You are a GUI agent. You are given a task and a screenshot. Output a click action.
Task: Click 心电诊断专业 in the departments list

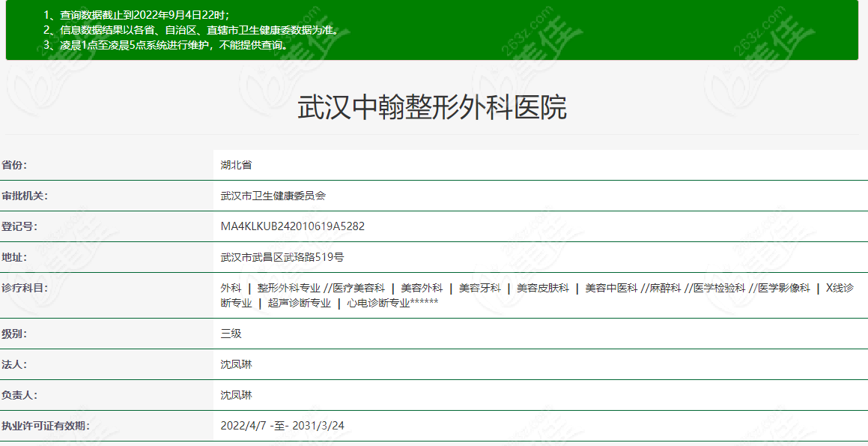(379, 303)
